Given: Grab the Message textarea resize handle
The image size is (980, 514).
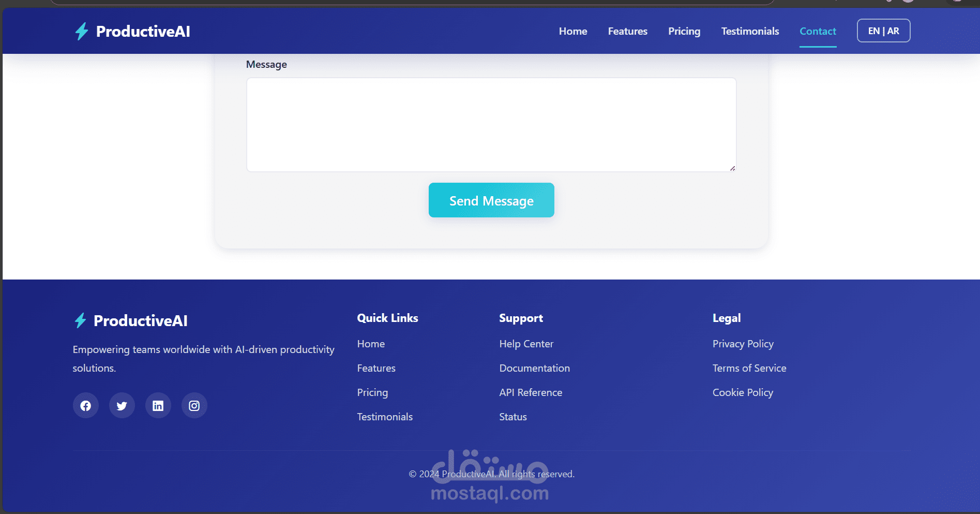Looking at the screenshot, I should pyautogui.click(x=733, y=168).
